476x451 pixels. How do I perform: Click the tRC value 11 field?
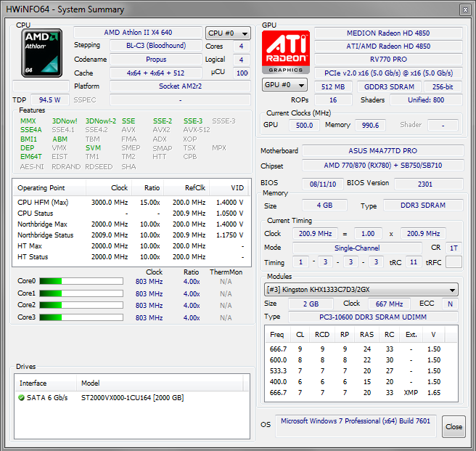[414, 262]
